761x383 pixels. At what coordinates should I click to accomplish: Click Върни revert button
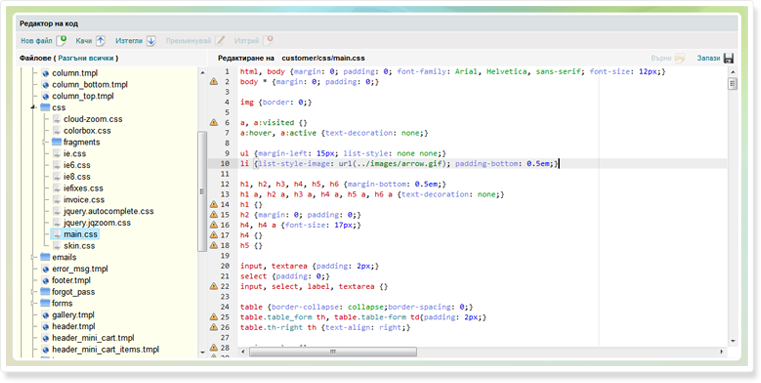668,58
